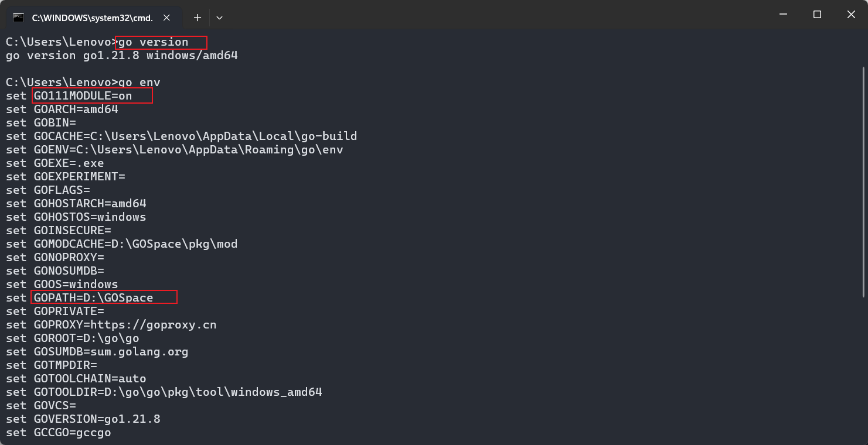This screenshot has width=868, height=445.
Task: Open a new terminal tab
Action: pyautogui.click(x=198, y=18)
